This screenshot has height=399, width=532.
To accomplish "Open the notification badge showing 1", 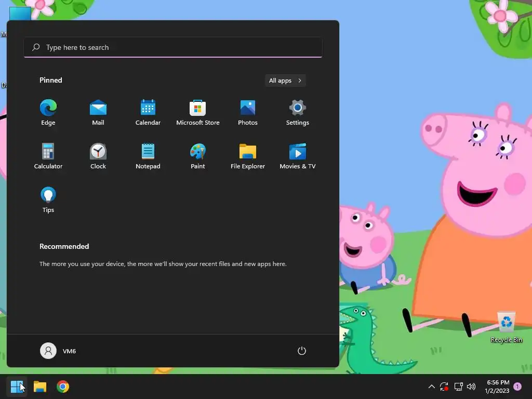I will click(517, 386).
